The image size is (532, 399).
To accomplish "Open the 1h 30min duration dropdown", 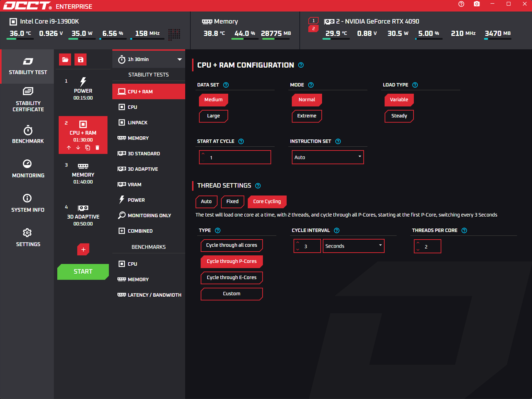I will (x=149, y=59).
